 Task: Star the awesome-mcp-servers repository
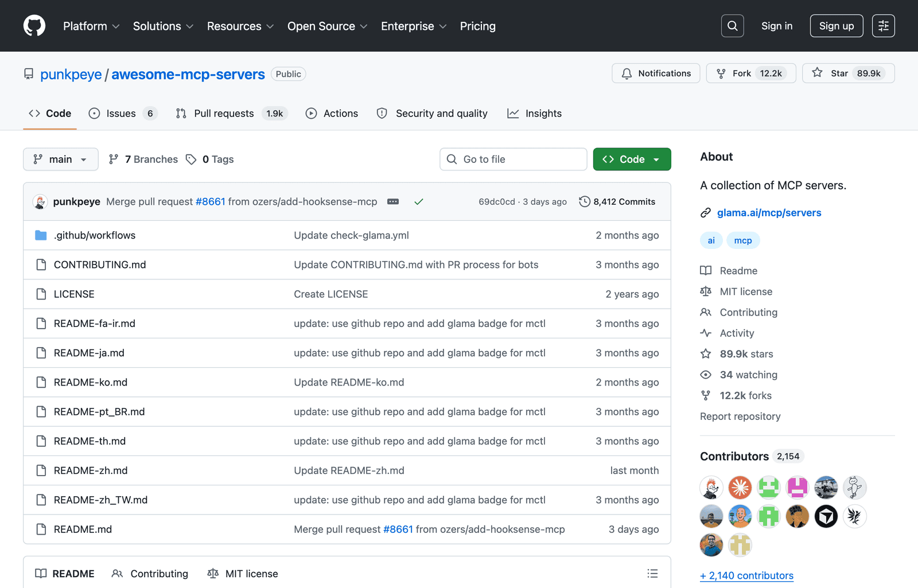pyautogui.click(x=848, y=73)
